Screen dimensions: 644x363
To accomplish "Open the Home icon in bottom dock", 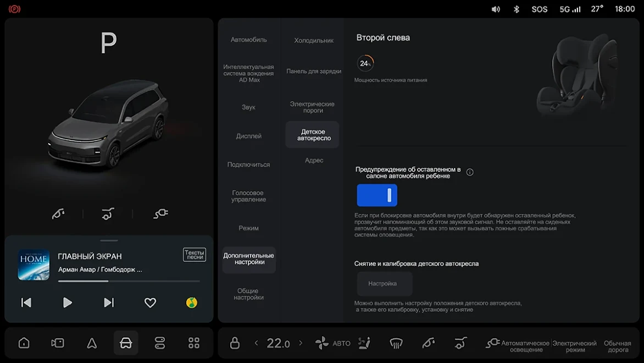I will (24, 343).
